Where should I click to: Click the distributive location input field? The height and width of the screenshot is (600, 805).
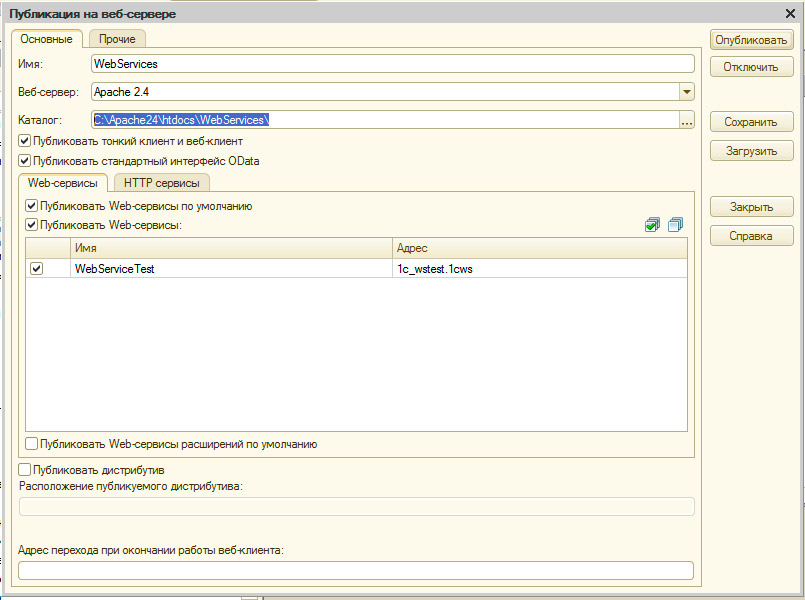pos(356,507)
